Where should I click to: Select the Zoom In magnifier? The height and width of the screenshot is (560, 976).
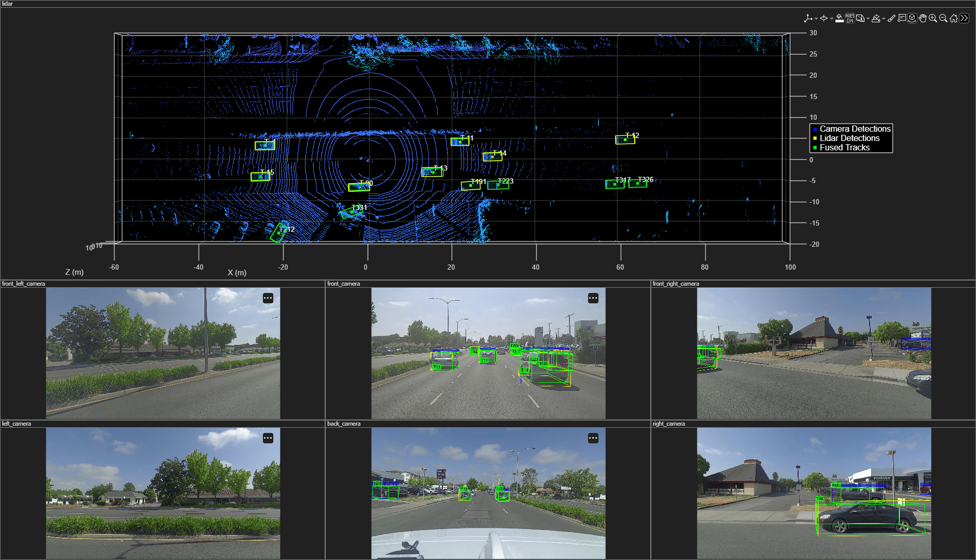[932, 18]
